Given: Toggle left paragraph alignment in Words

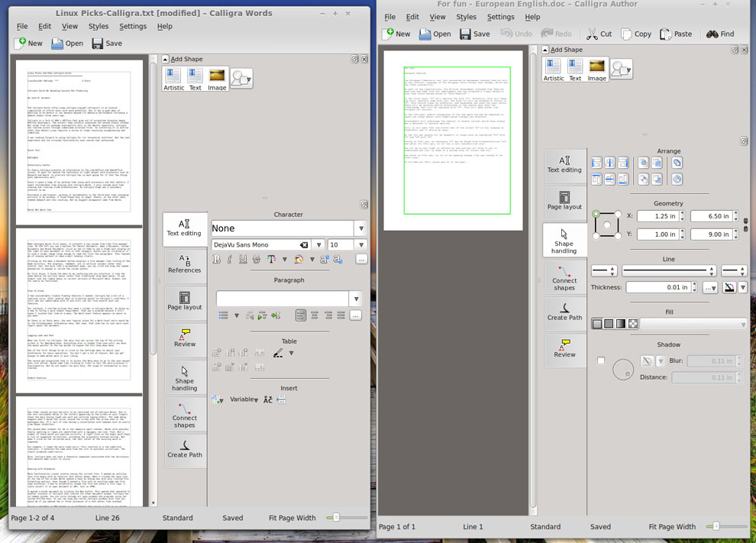Looking at the screenshot, I should [x=301, y=315].
